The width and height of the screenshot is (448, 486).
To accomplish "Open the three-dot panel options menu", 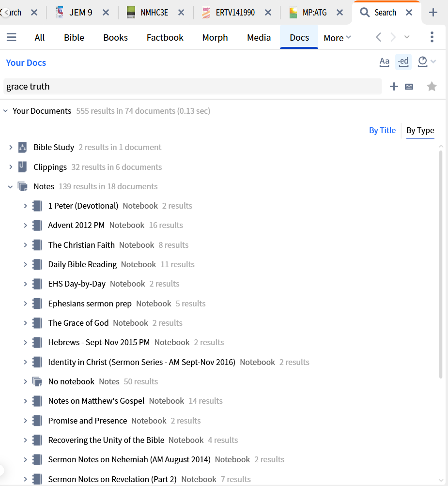I will pyautogui.click(x=432, y=37).
